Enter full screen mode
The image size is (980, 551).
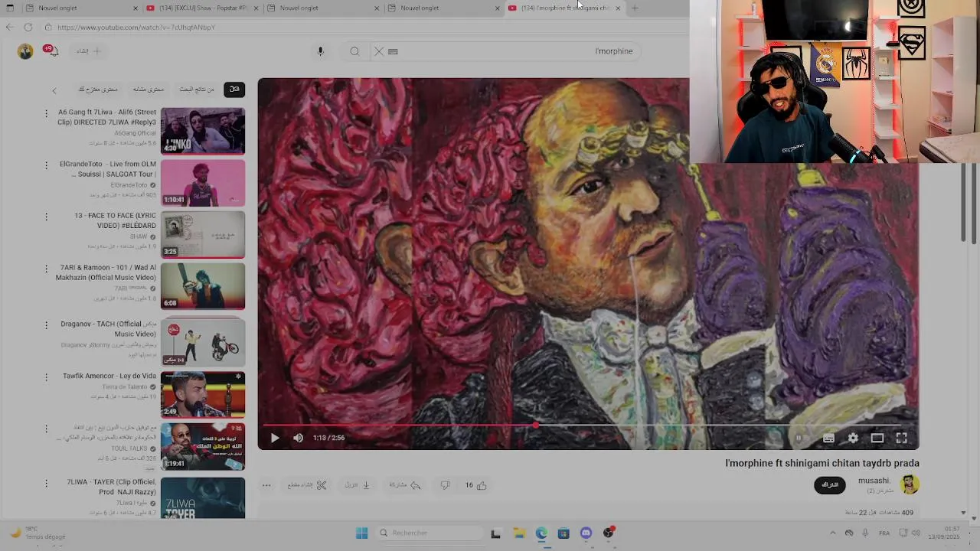point(902,438)
